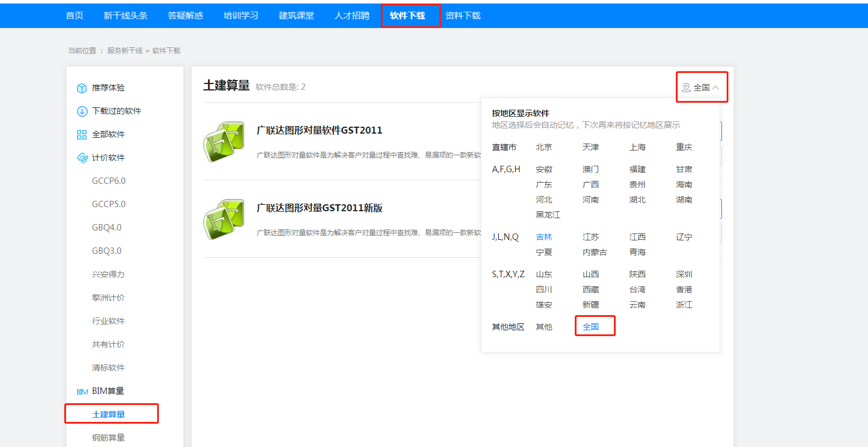The image size is (868, 447).
Task: Open 新干线头条 in the navigation bar
Action: point(126,16)
